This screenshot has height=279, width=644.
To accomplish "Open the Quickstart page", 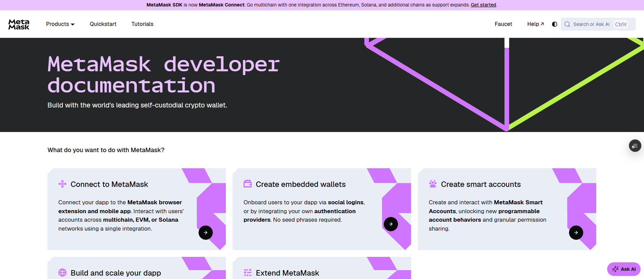I will (x=103, y=24).
